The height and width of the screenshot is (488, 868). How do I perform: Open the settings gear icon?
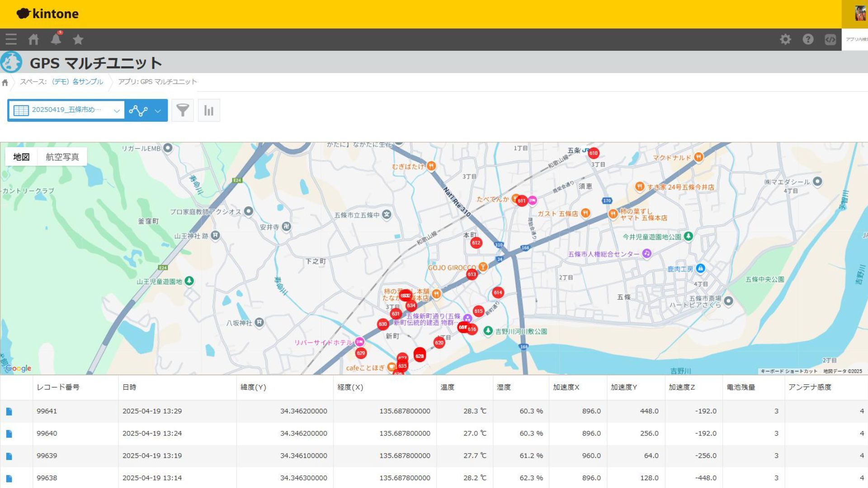coord(785,39)
